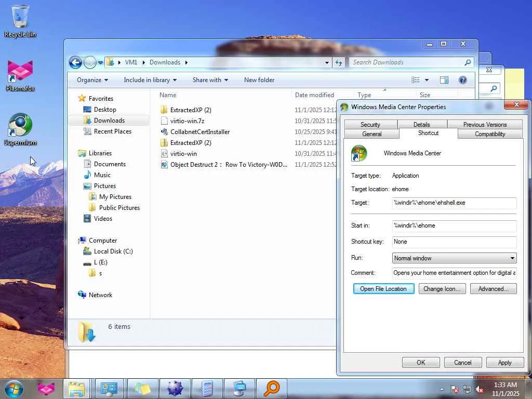
Task: Confirm with the OK button
Action: click(x=421, y=362)
